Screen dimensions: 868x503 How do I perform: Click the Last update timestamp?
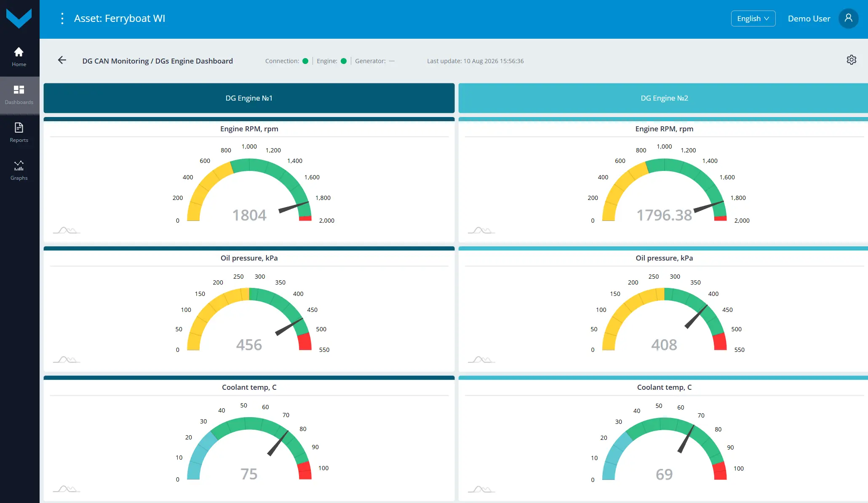[x=475, y=61]
